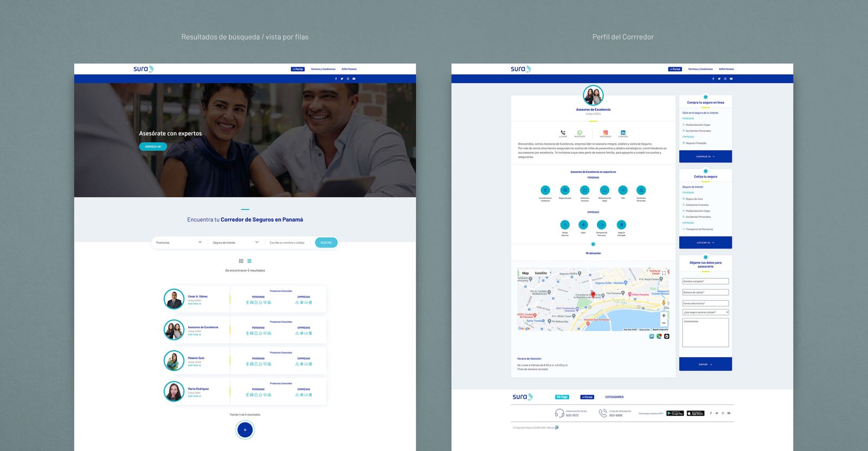Zoom in on the map
868x451 pixels.
pyautogui.click(x=663, y=315)
